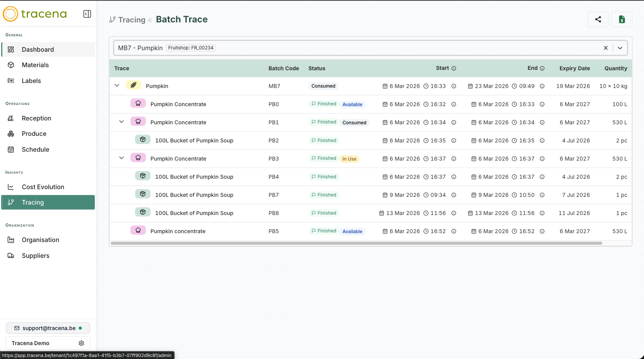Click the PB2 bucket product icon
Viewport: 644px width, 359px height.
tap(142, 140)
